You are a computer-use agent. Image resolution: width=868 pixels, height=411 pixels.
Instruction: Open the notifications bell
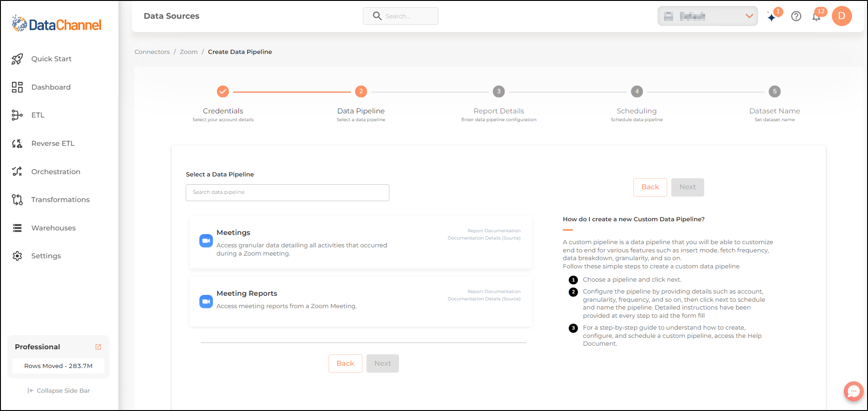click(x=816, y=17)
